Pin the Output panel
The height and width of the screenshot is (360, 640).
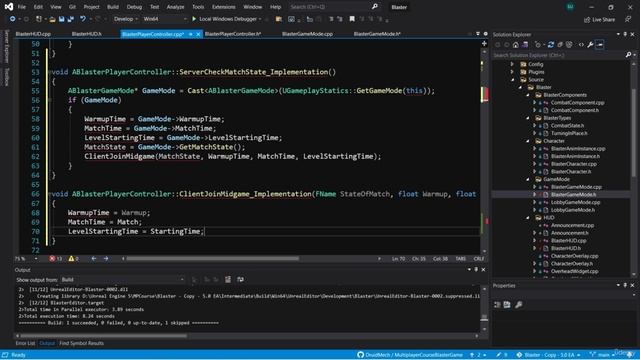coord(476,269)
